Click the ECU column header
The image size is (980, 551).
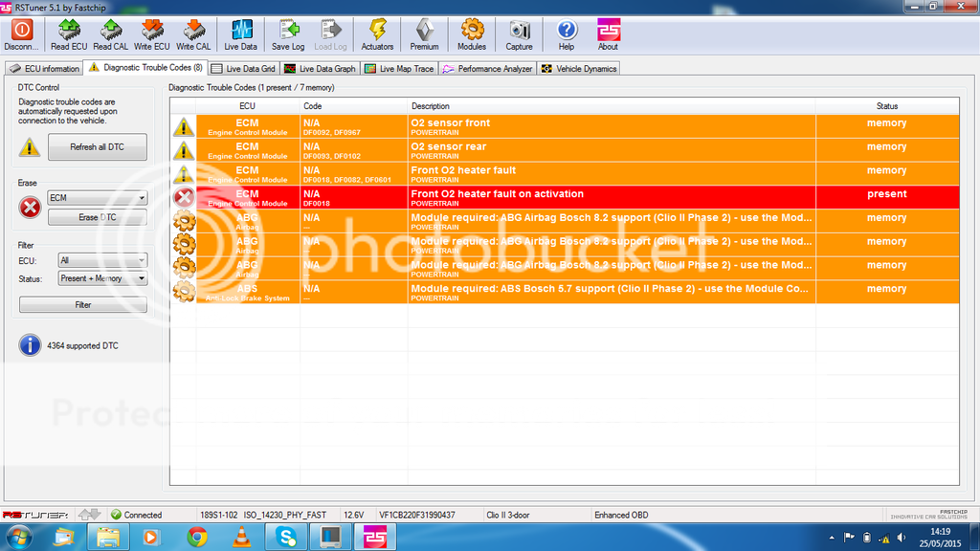pyautogui.click(x=247, y=106)
